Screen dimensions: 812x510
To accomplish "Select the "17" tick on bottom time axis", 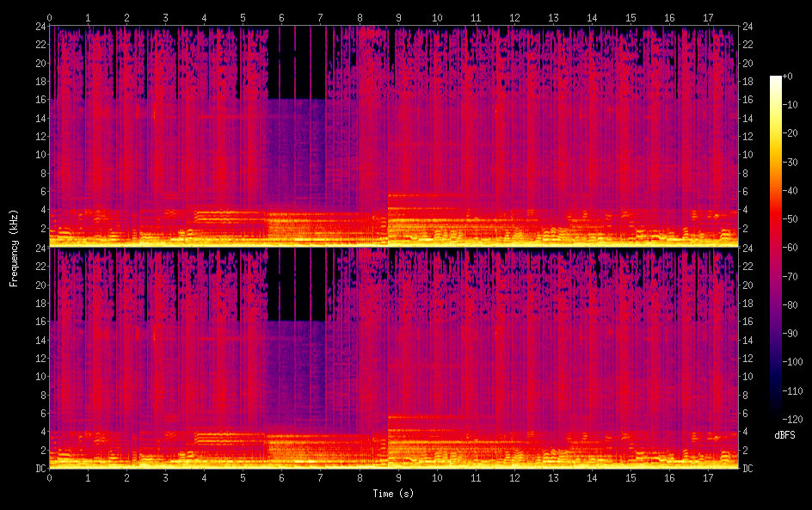I will pos(708,476).
